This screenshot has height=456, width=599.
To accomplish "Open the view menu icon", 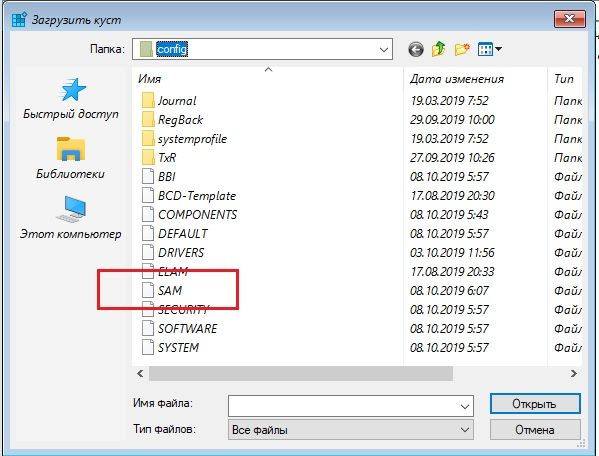I will (490, 49).
